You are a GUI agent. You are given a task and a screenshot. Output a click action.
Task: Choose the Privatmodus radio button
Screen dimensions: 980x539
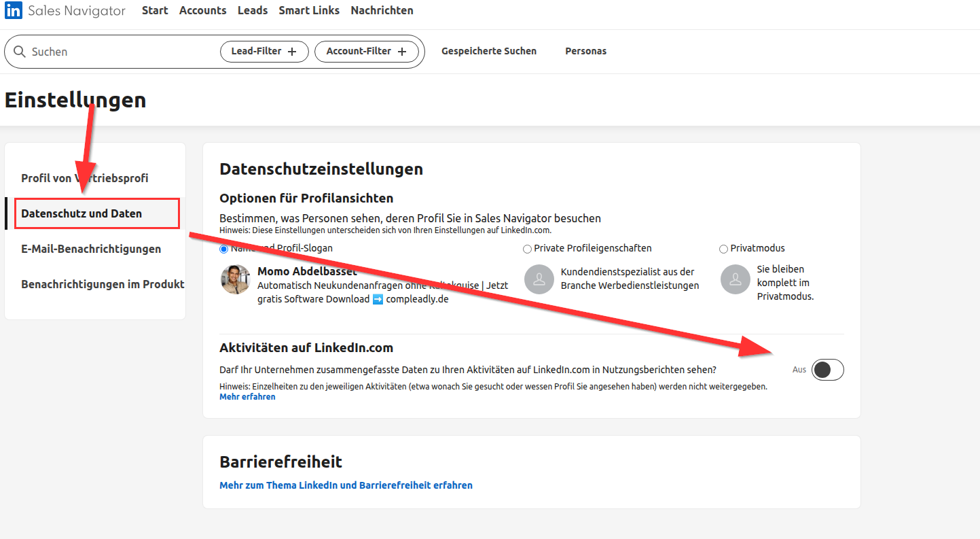[x=723, y=249]
